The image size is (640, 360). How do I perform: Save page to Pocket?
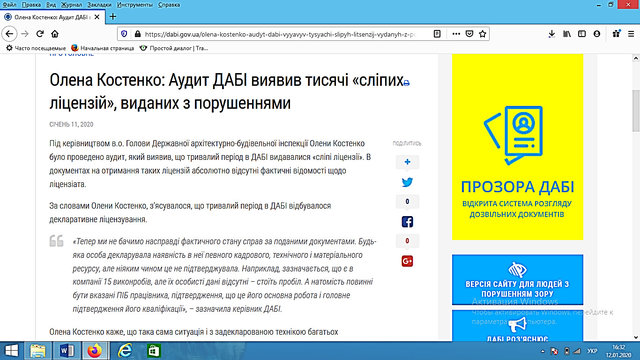coord(469,34)
